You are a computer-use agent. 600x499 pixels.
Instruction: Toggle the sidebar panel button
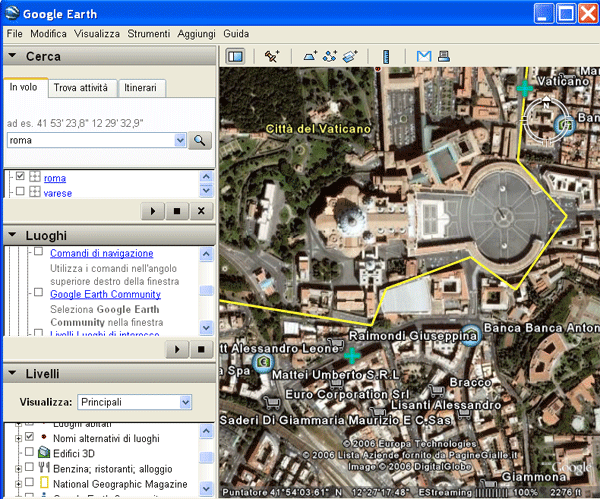pyautogui.click(x=235, y=57)
